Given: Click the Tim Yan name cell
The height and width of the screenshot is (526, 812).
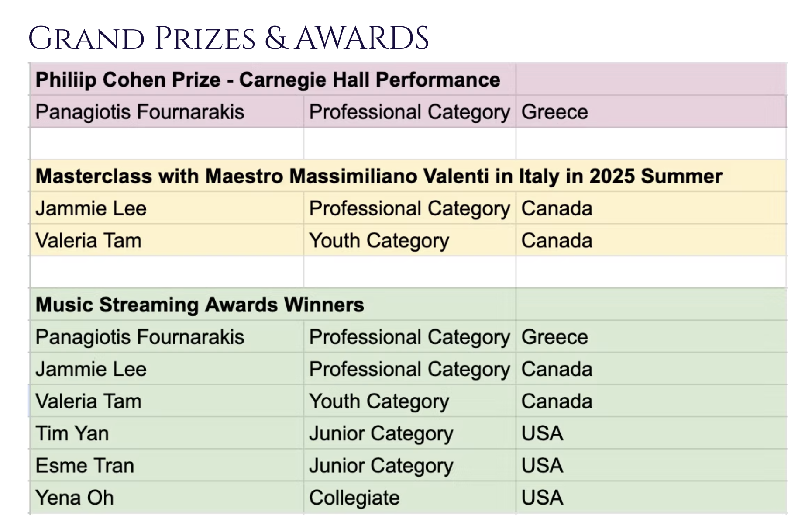Looking at the screenshot, I should point(72,434).
